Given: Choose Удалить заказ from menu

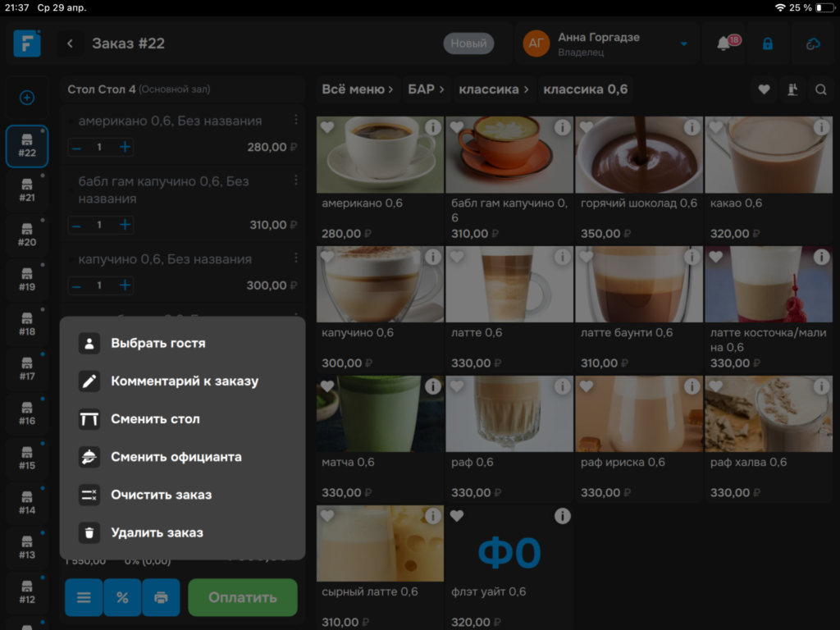Looking at the screenshot, I should click(182, 532).
